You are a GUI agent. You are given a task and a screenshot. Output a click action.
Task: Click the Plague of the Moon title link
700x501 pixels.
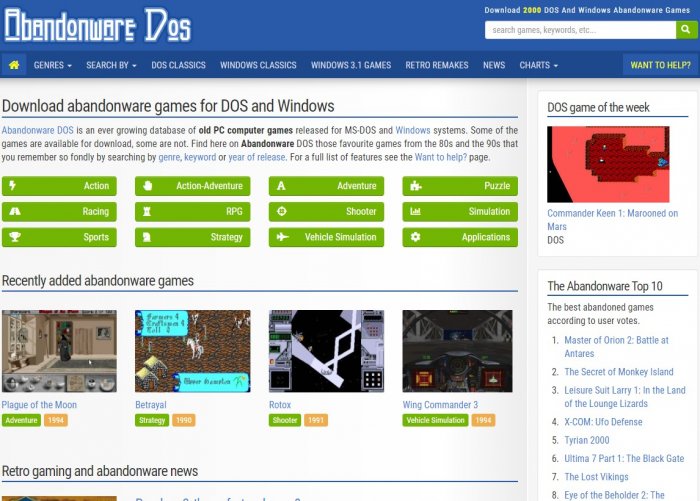tap(39, 405)
